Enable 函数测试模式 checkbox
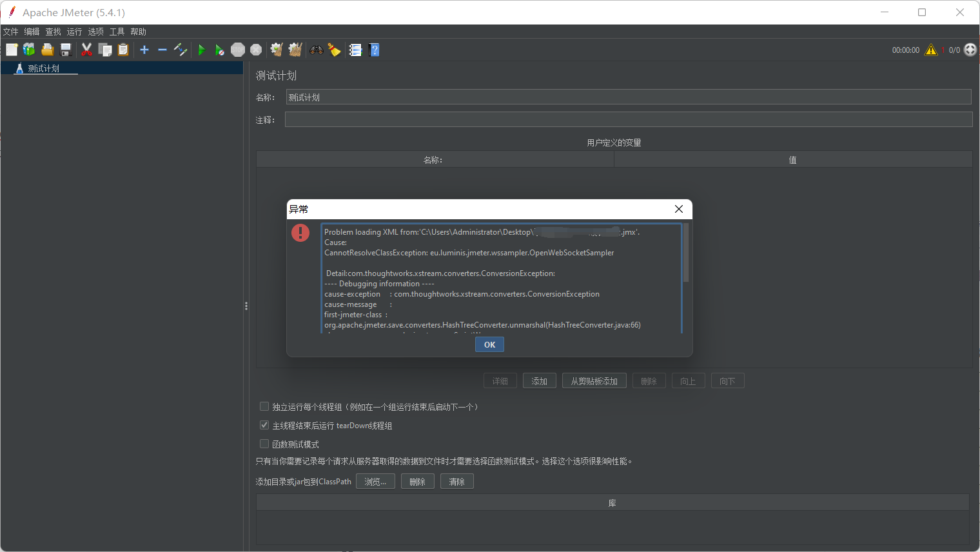 264,444
